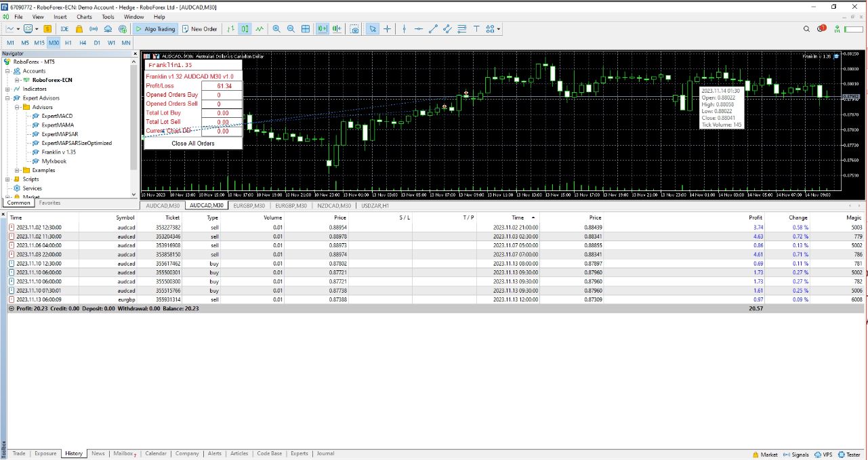Open the Tools menu
The height and width of the screenshot is (460, 868).
(x=108, y=16)
